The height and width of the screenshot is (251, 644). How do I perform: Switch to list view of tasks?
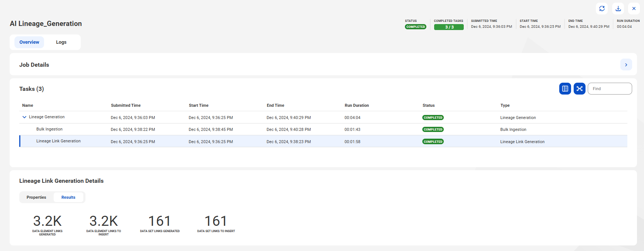click(x=565, y=89)
